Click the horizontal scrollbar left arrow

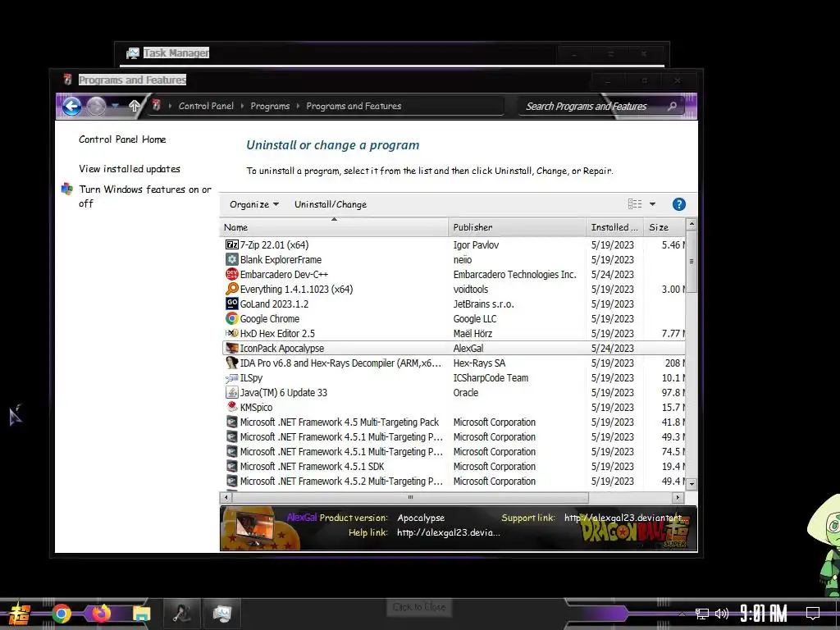[x=226, y=498]
